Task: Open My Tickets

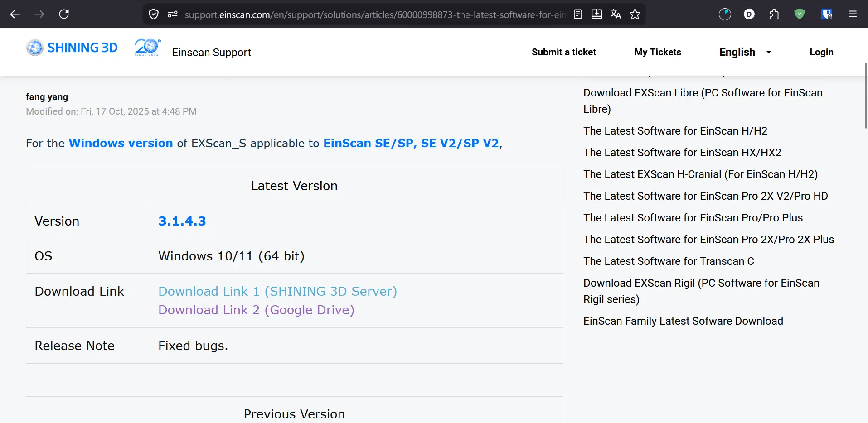Action: coord(658,52)
